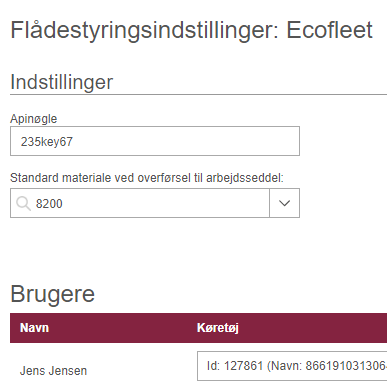Click the Ecofleet word in title
Viewport: 387px width, 392px height.
pyautogui.click(x=329, y=30)
